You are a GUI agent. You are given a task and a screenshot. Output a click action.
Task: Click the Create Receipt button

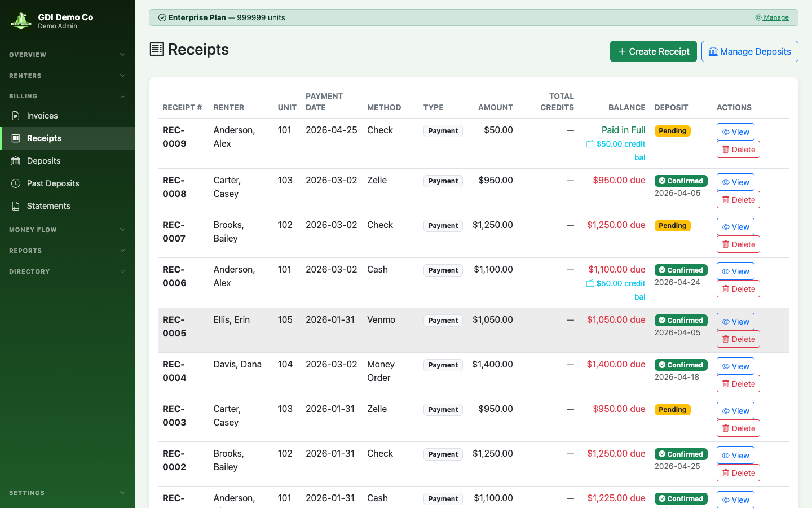click(654, 51)
